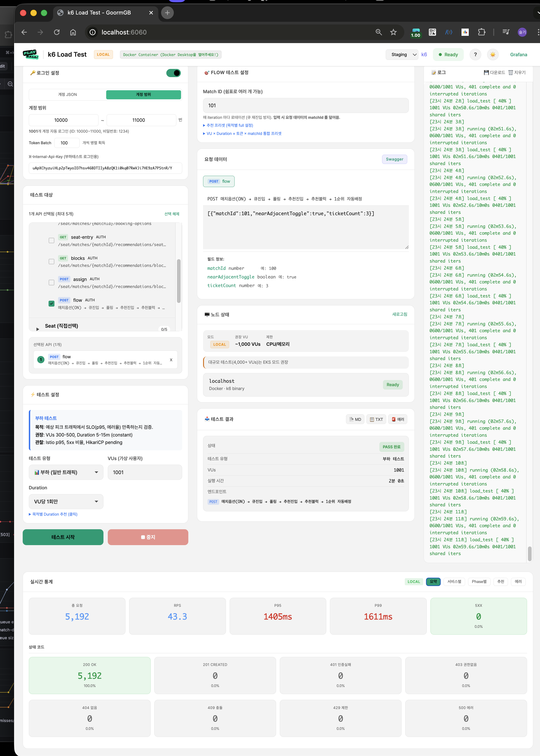The height and width of the screenshot is (756, 540).
Task: Open the question mark help icon
Action: pyautogui.click(x=475, y=54)
